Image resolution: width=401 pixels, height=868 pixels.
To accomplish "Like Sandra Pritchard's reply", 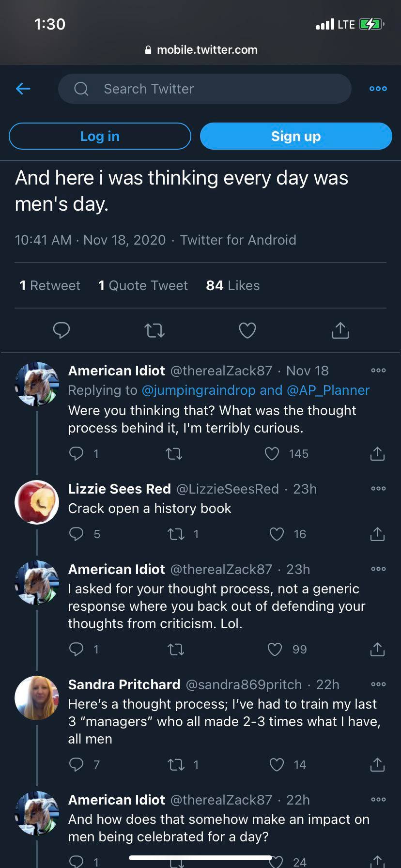I will (277, 764).
